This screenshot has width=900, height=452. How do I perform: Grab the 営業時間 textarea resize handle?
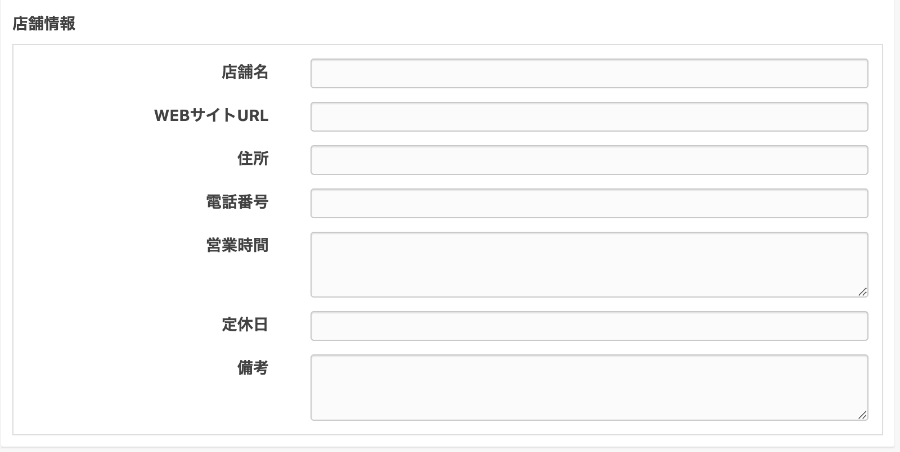click(862, 291)
